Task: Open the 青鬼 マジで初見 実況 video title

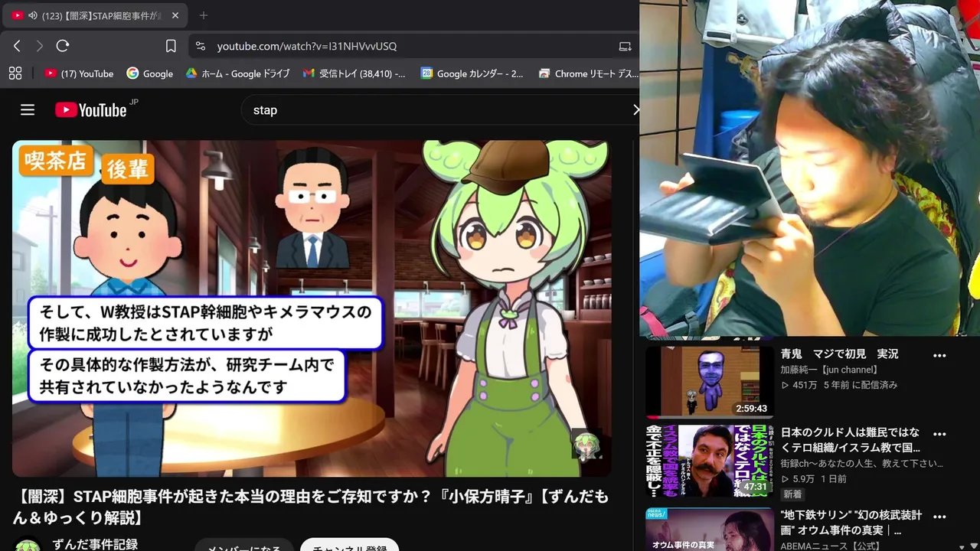Action: click(x=839, y=354)
